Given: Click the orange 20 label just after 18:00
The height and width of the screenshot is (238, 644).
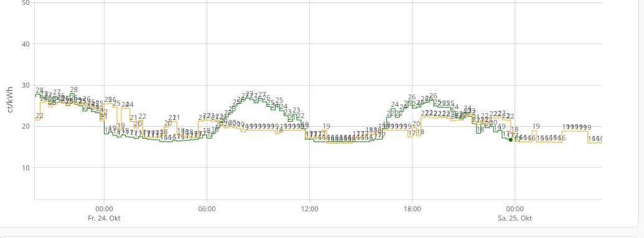Looking at the screenshot, I should 416,124.
